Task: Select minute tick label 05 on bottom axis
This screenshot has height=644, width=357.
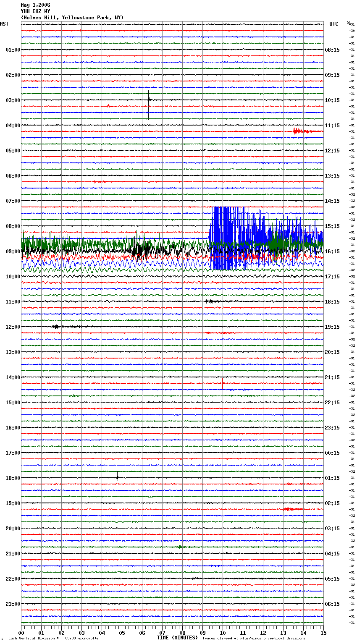Action: pyautogui.click(x=122, y=633)
